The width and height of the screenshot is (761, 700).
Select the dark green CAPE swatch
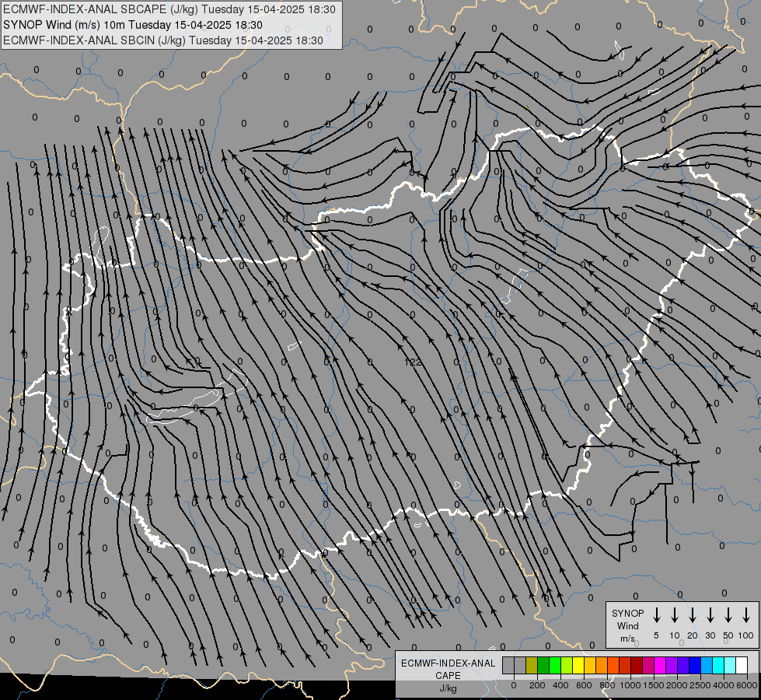point(543,665)
